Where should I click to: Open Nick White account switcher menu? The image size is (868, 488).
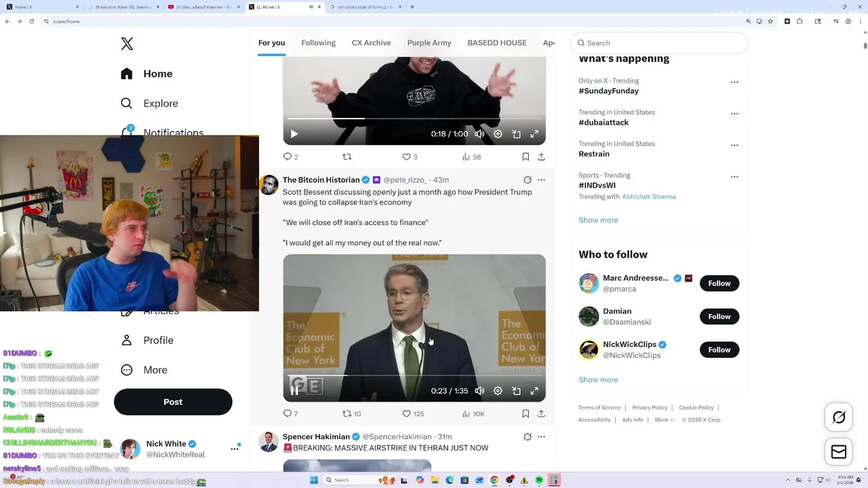tap(235, 448)
